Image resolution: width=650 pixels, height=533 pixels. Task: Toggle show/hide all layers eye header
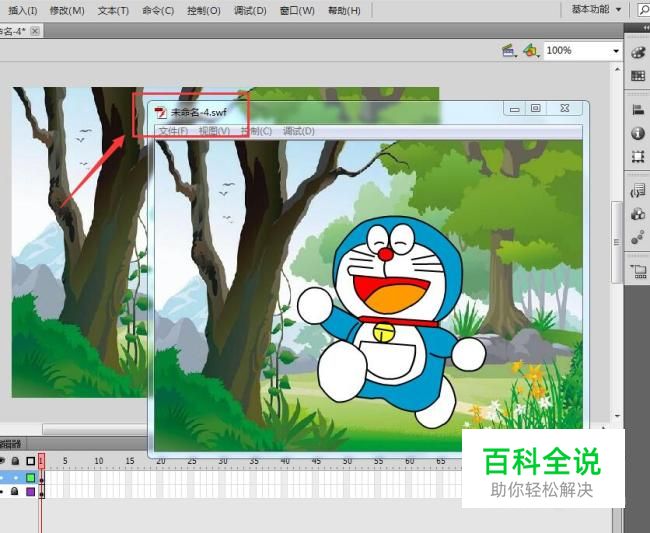[2, 460]
